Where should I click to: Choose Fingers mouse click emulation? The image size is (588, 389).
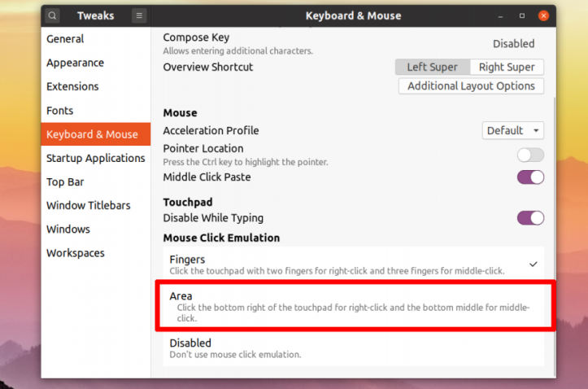(x=353, y=264)
